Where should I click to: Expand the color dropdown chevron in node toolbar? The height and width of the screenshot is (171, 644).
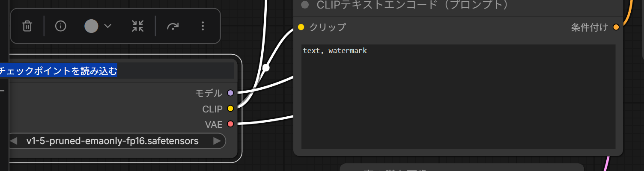click(108, 26)
